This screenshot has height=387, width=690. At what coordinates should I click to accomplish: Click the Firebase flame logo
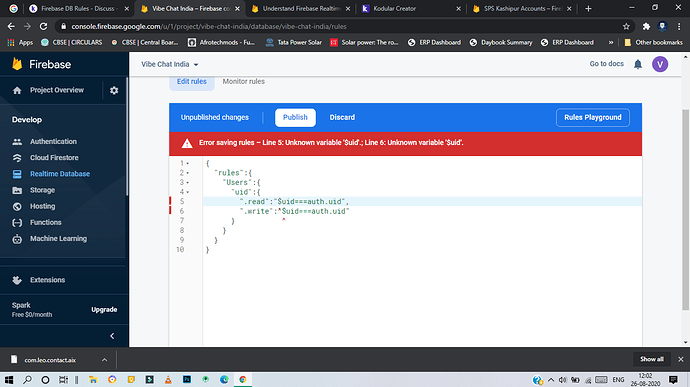[17, 64]
